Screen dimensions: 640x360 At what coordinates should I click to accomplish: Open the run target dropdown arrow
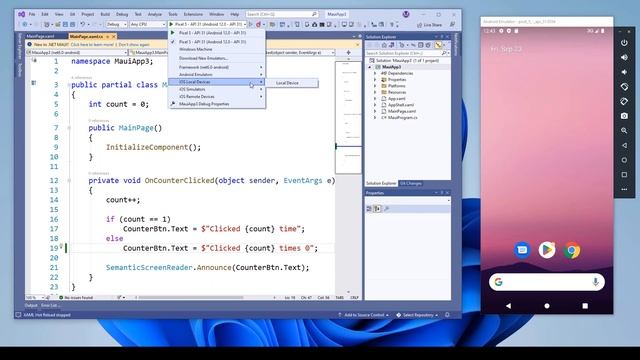245,24
